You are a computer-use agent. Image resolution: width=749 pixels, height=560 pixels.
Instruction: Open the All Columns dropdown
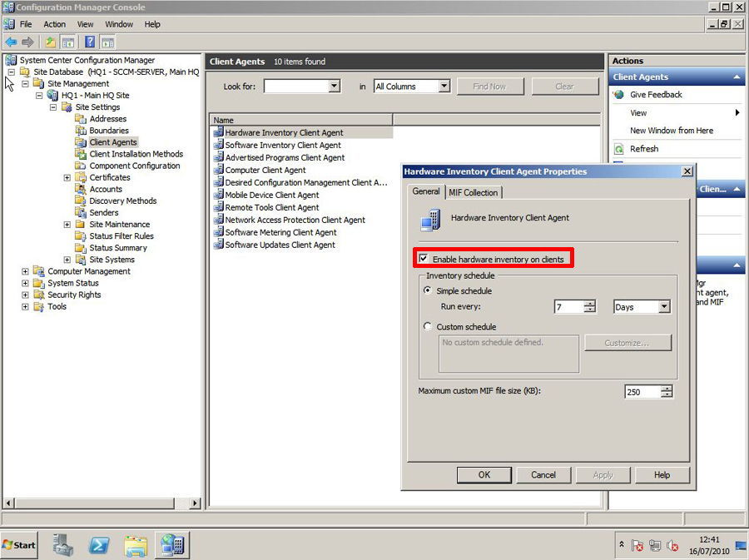click(444, 86)
